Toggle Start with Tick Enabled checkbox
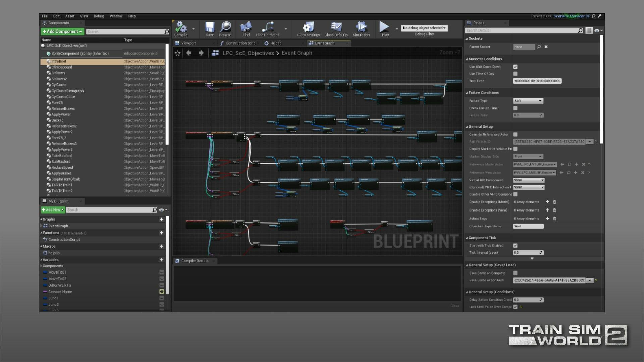Image resolution: width=644 pixels, height=362 pixels. pos(515,246)
